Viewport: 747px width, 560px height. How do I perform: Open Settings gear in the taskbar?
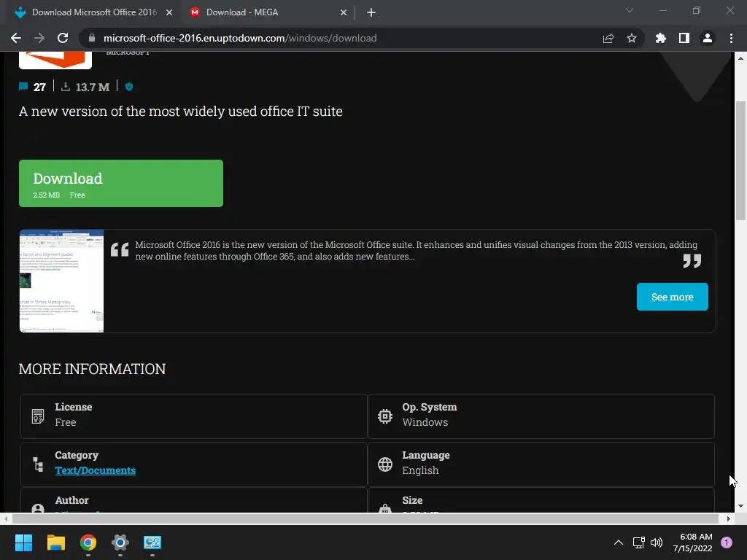120,542
